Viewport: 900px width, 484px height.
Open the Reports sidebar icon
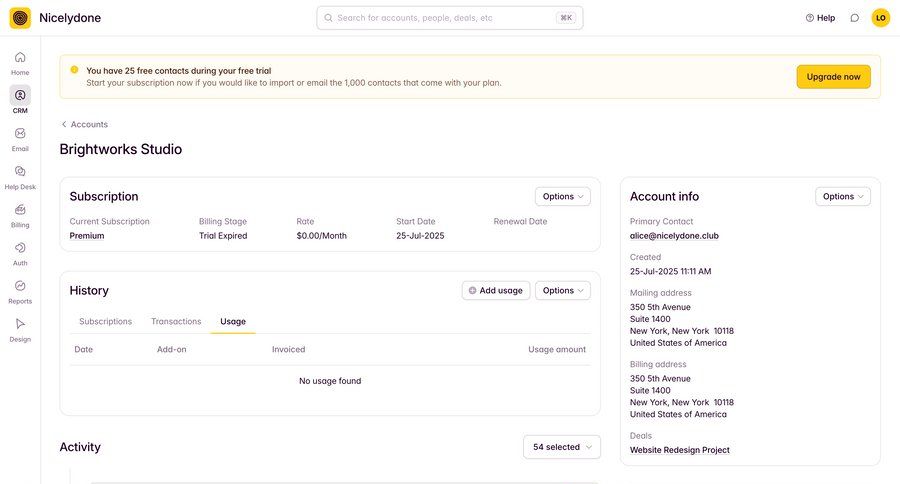tap(20, 285)
